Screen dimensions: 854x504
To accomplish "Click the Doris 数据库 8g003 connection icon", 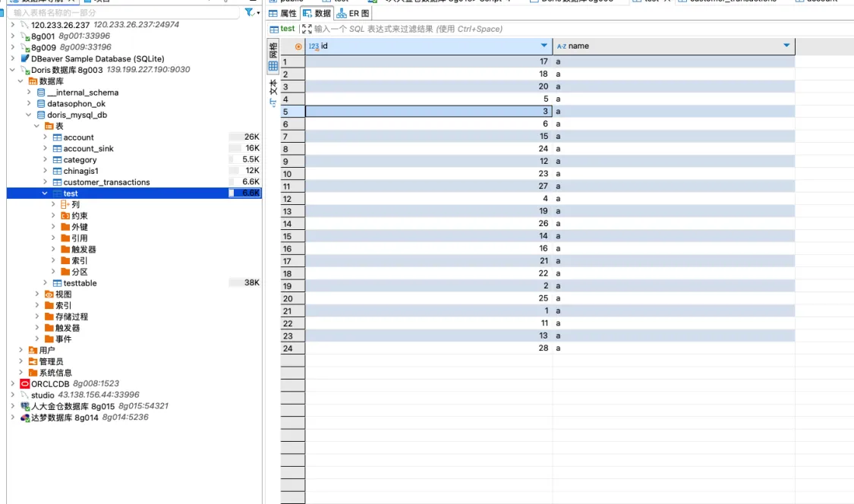I will [x=24, y=70].
